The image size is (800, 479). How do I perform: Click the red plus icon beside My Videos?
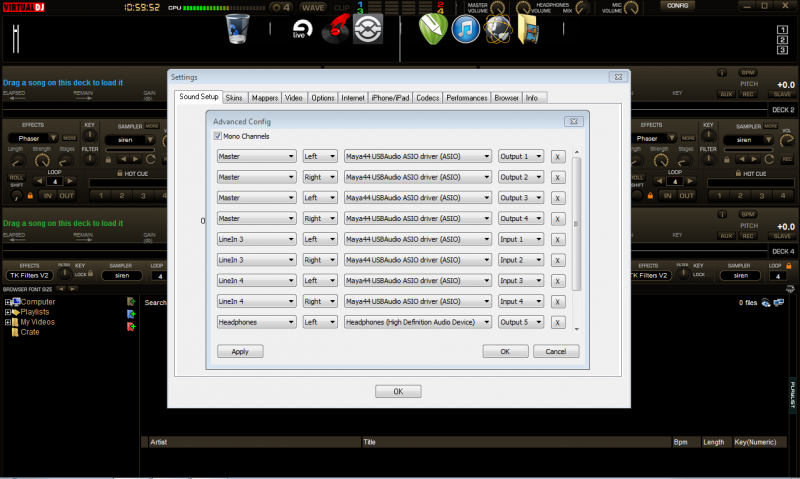point(131,326)
